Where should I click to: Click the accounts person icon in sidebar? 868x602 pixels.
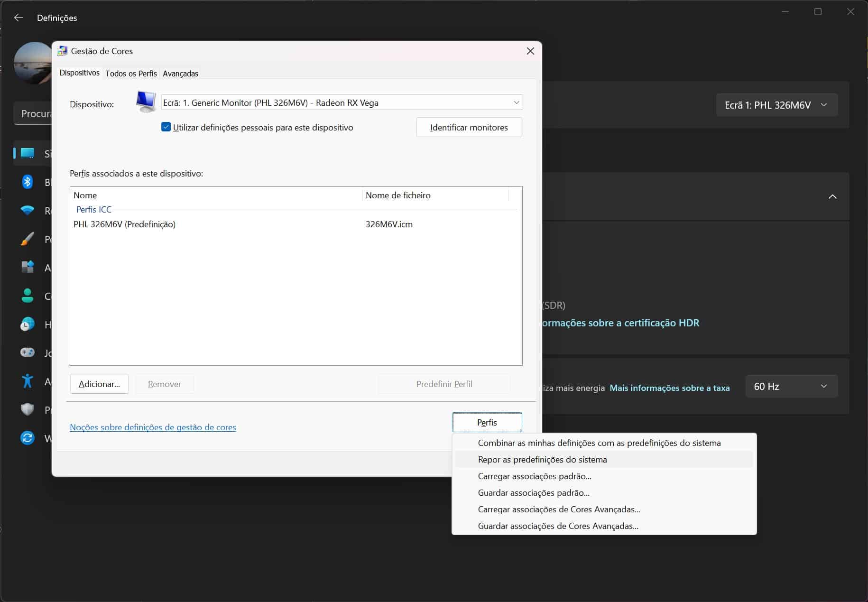28,296
